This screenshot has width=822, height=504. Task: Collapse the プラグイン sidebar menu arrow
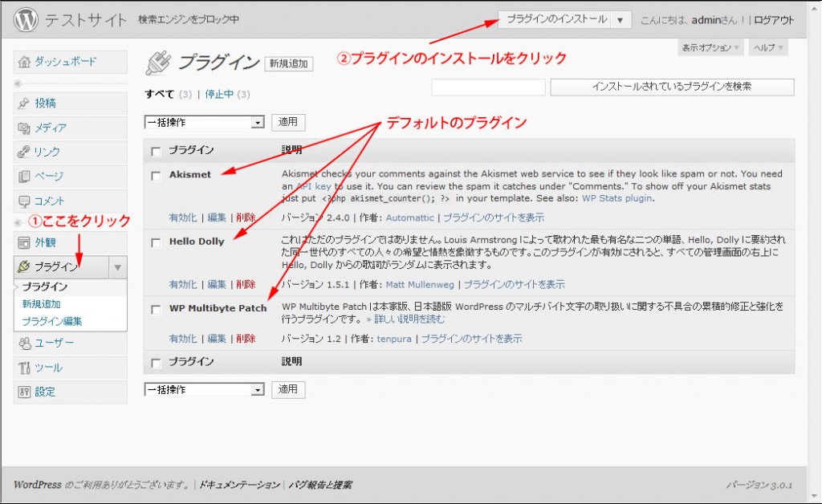coord(118,267)
